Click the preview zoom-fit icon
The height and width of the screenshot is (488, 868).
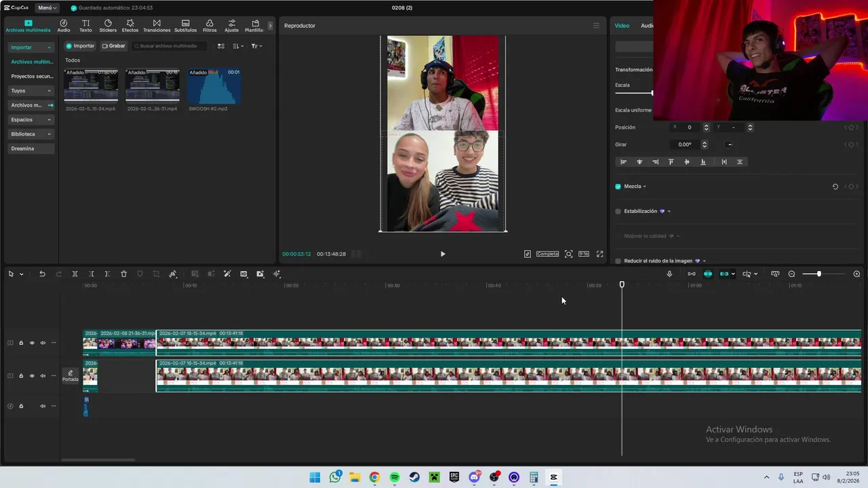click(568, 254)
